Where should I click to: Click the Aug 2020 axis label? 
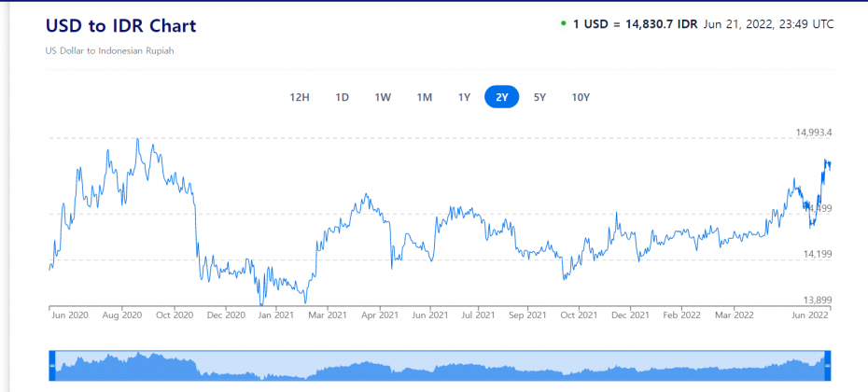click(120, 315)
